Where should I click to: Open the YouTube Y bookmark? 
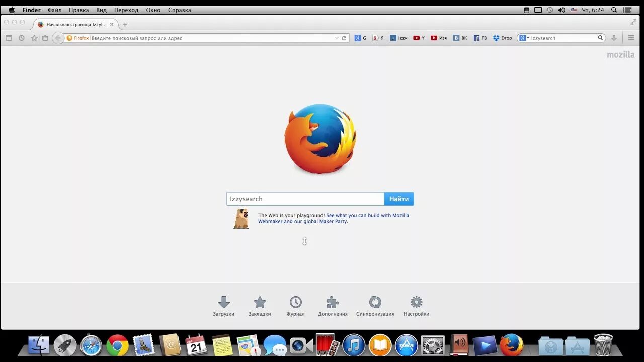click(x=419, y=38)
